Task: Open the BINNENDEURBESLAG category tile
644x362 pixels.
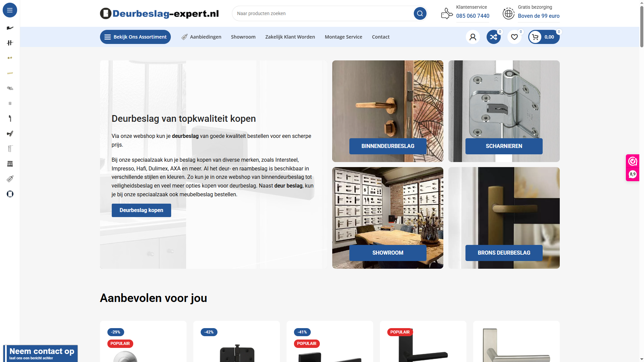Action: [388, 111]
